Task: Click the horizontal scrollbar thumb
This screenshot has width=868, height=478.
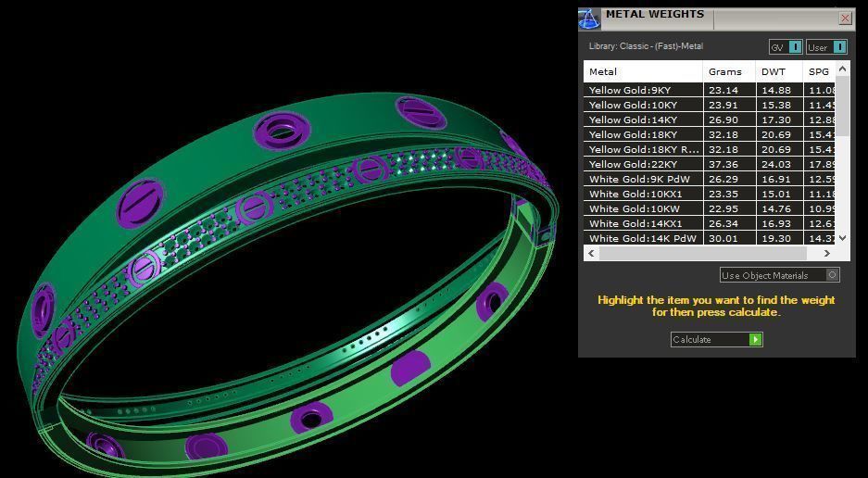Action: (702, 253)
